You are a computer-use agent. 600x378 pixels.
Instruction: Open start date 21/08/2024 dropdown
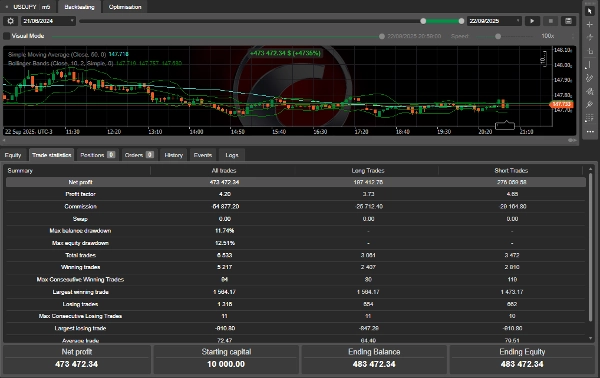point(48,21)
